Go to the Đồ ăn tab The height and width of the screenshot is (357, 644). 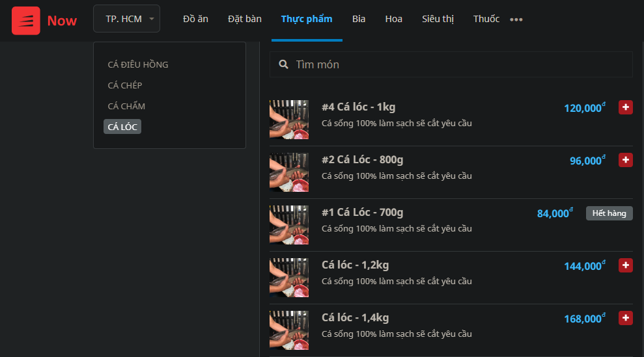click(x=195, y=19)
